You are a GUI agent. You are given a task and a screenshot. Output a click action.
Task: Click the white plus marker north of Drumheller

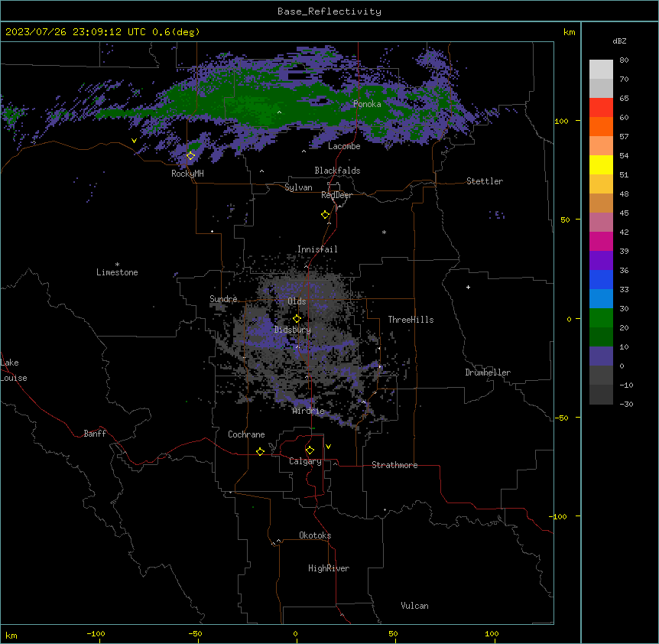(x=468, y=287)
